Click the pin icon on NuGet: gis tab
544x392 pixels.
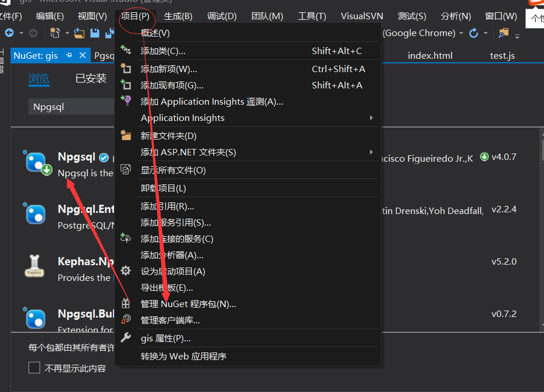click(x=69, y=55)
